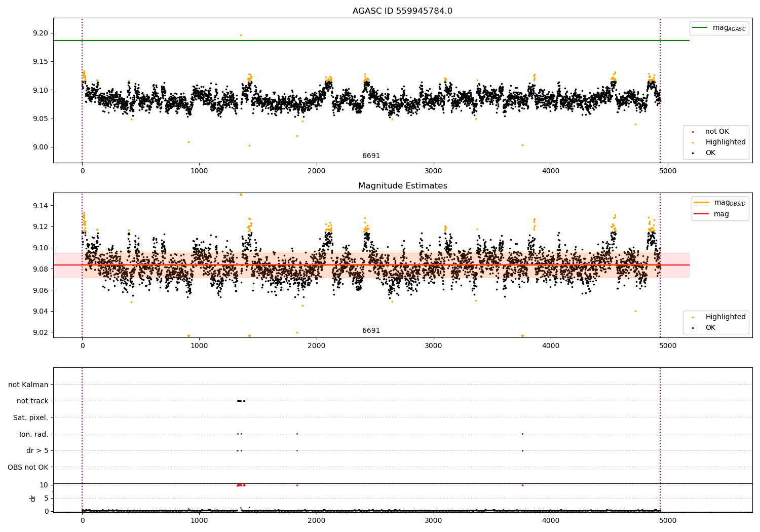Click the 9.04 y-axis tick label
The image size is (760, 532).
[x=40, y=311]
